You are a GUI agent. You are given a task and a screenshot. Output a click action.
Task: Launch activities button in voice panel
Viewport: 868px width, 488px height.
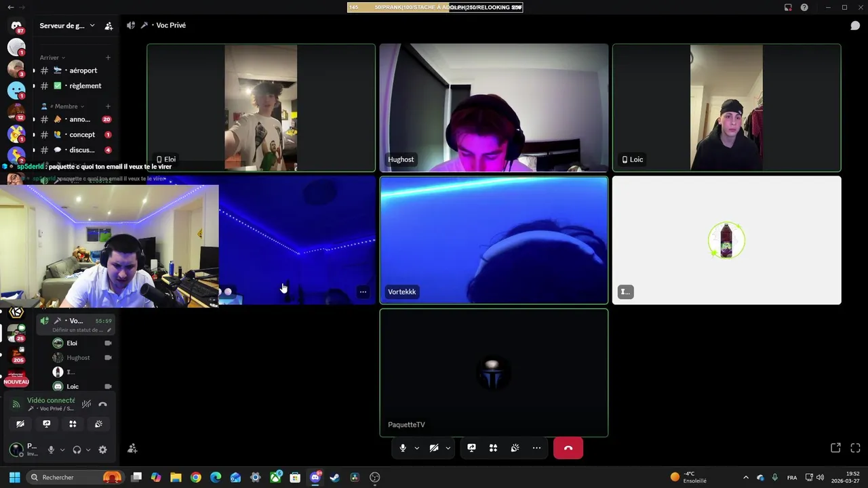[x=73, y=424]
